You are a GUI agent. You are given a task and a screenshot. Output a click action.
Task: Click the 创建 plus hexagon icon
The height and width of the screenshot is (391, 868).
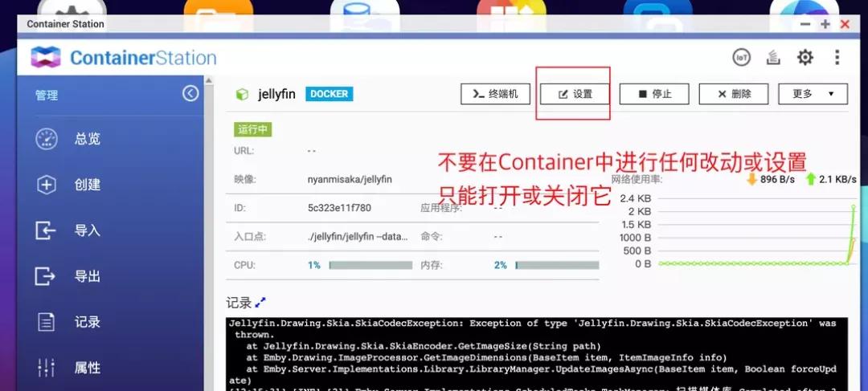pos(47,185)
